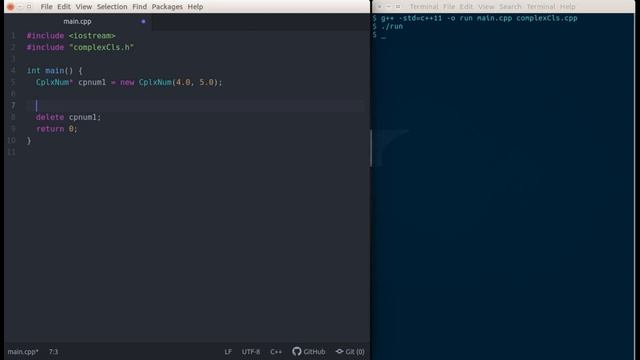Change encoding via UTF-8 indicator
This screenshot has width=640, height=360.
click(251, 351)
